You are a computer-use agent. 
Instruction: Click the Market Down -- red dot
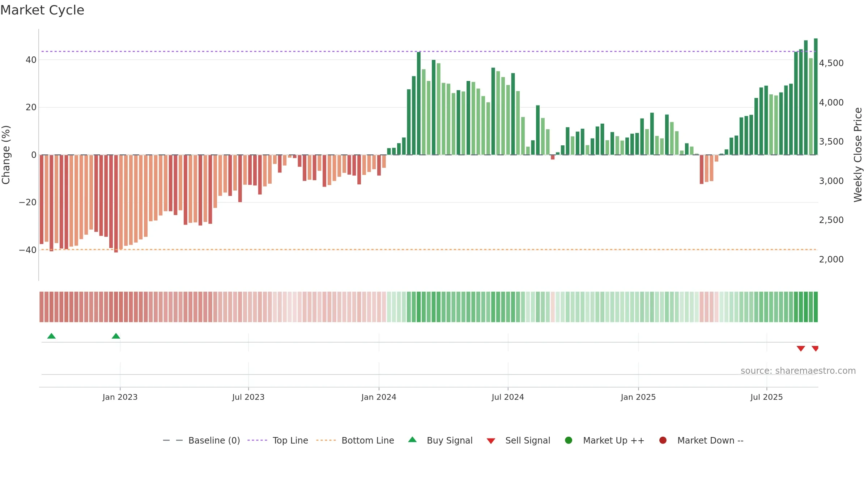pos(663,440)
